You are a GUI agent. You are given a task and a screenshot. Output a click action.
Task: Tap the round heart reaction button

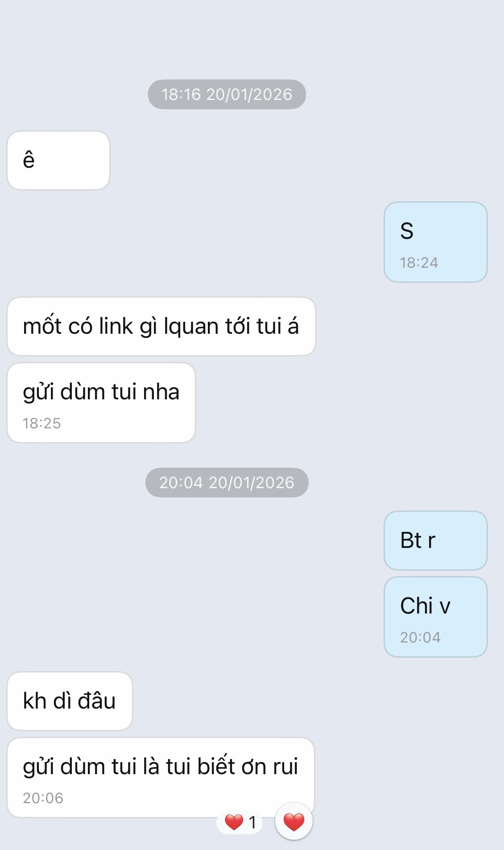point(293,821)
